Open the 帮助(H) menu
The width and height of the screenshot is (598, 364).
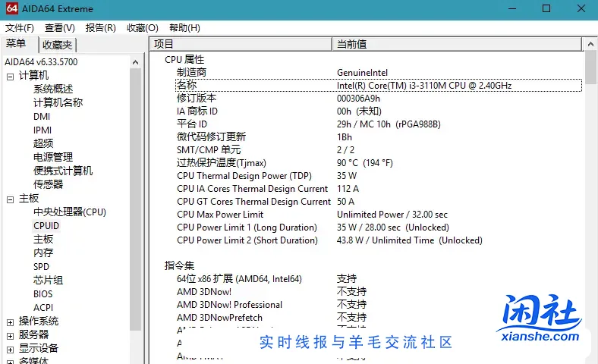[184, 28]
